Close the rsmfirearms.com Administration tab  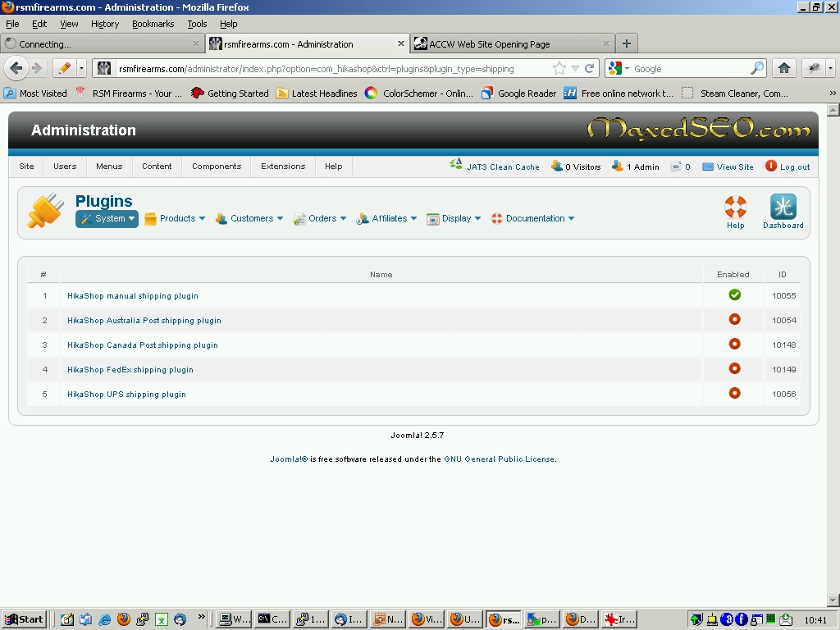(x=400, y=43)
